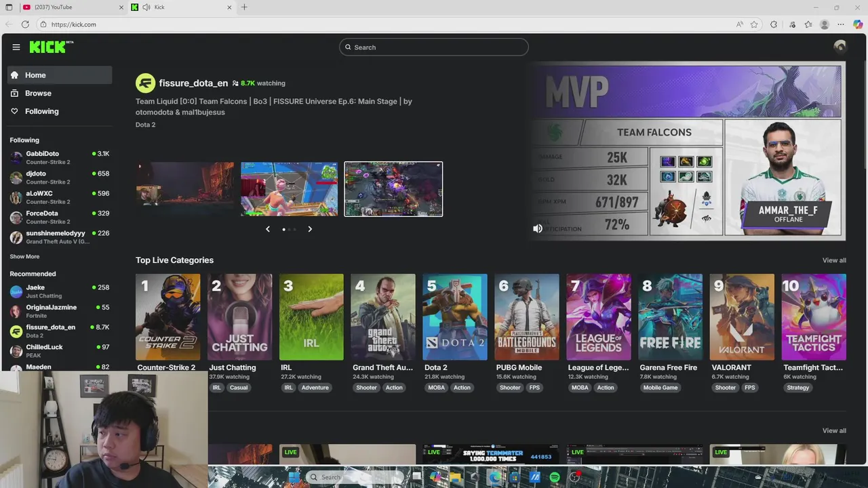This screenshot has height=488, width=868.
Task: Open Copilot in the browser toolbar
Action: [x=858, y=24]
